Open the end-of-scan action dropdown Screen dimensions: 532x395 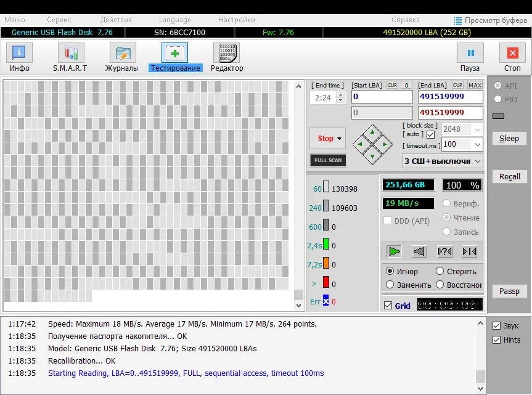pos(478,161)
